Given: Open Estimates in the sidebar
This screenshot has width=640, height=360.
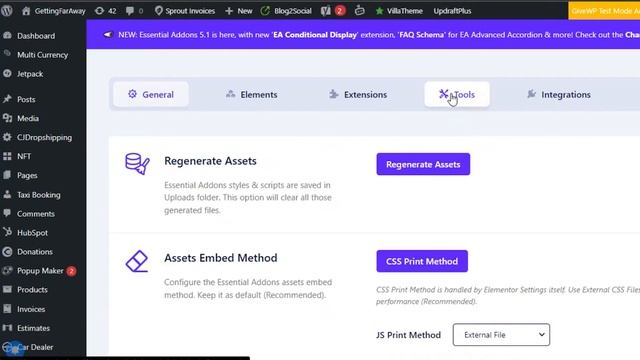Looking at the screenshot, I should (33, 328).
